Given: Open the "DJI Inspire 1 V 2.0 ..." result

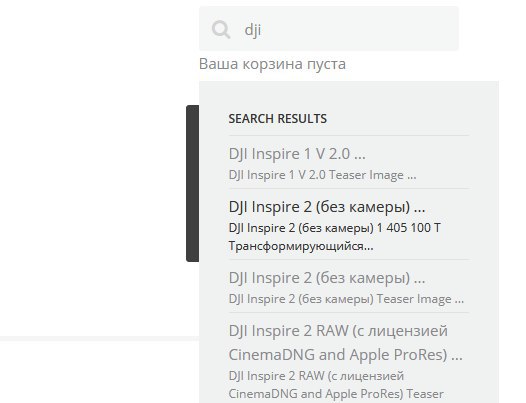Looking at the screenshot, I should pos(297,154).
